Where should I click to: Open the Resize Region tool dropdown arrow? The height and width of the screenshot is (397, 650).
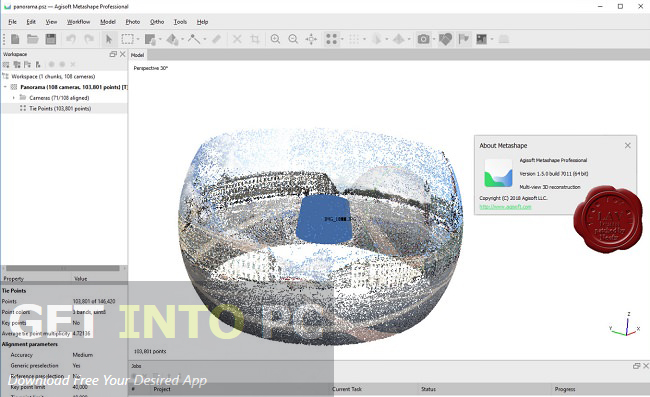[x=160, y=39]
